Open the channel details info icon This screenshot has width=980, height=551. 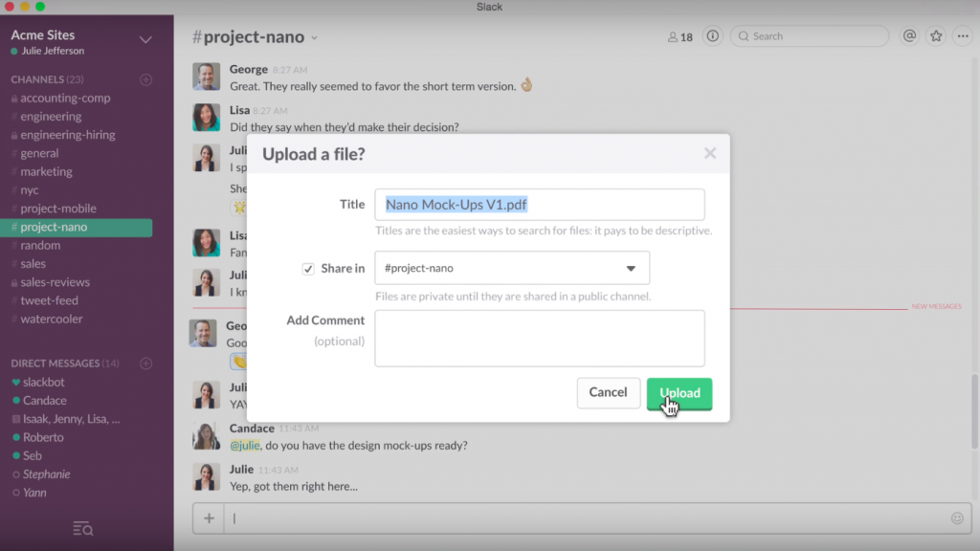click(713, 36)
